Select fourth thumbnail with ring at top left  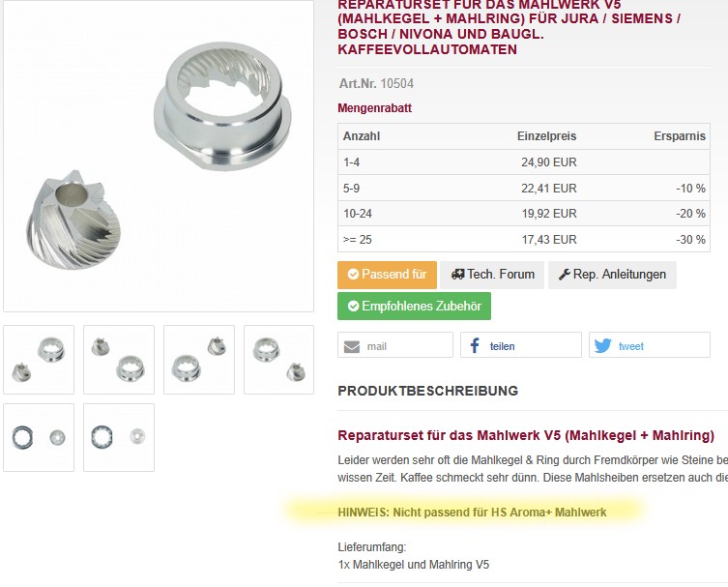[x=279, y=360]
